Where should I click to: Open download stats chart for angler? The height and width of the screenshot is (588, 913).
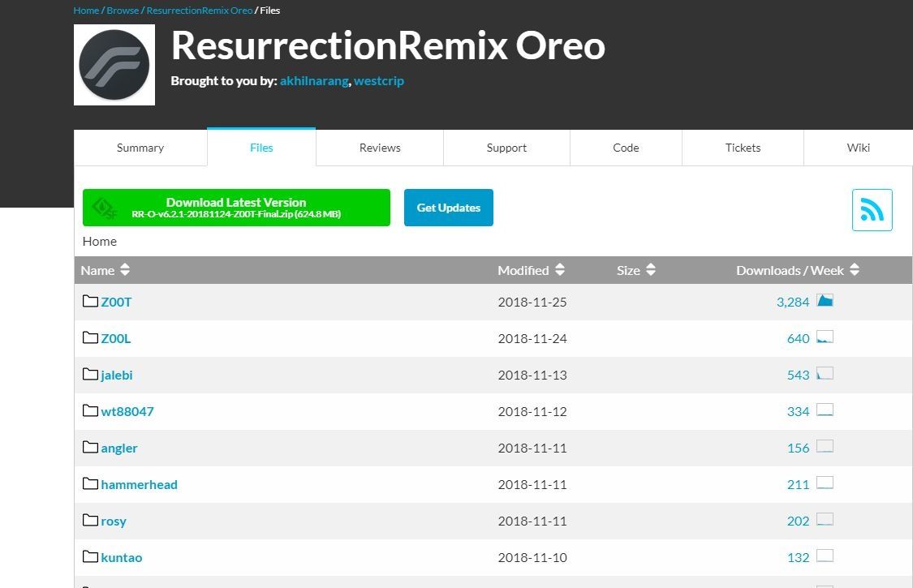point(825,447)
